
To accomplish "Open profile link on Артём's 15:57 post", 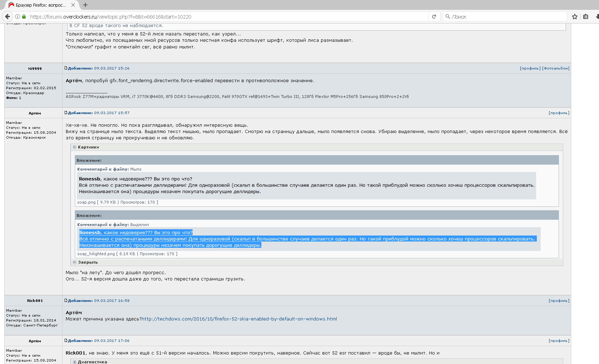I will pos(559,113).
